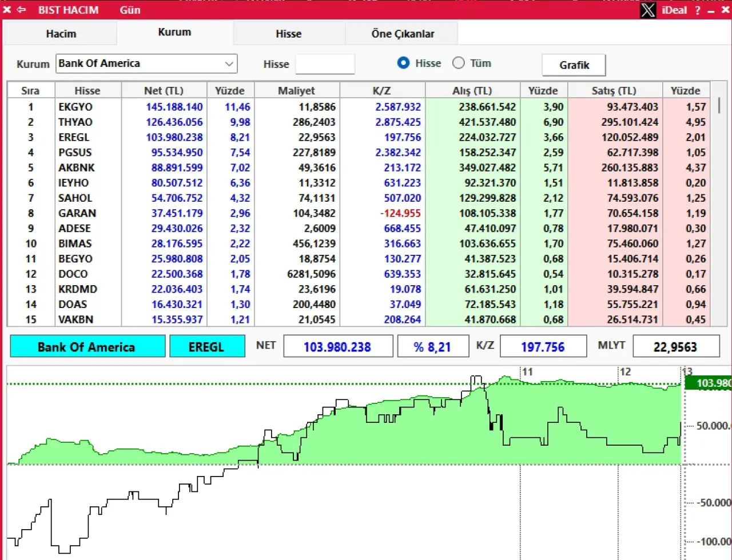This screenshot has width=732, height=560.
Task: Focus the Hisse input field
Action: pos(325,63)
